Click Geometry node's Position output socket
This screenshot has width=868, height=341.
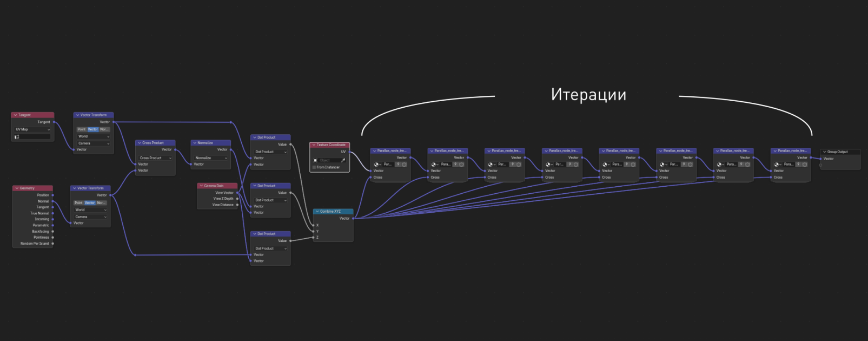click(x=52, y=195)
